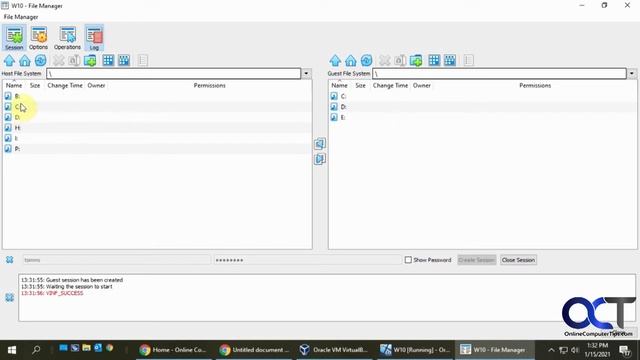
Task: Select drive I: in host pane
Action: click(157, 138)
